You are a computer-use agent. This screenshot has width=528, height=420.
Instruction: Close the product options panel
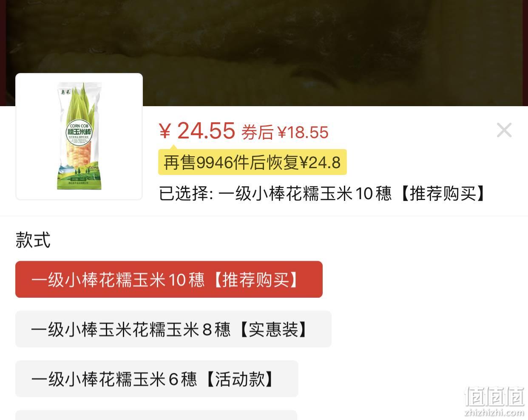pos(504,130)
